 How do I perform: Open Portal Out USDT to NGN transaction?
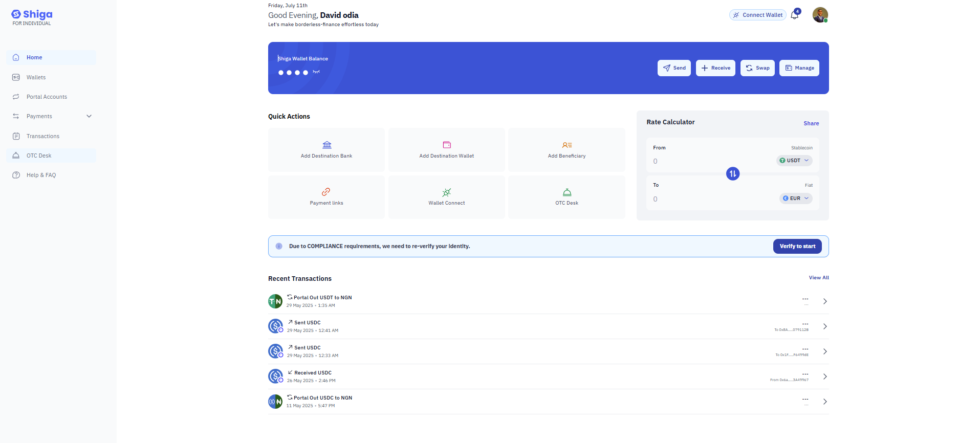pos(549,301)
